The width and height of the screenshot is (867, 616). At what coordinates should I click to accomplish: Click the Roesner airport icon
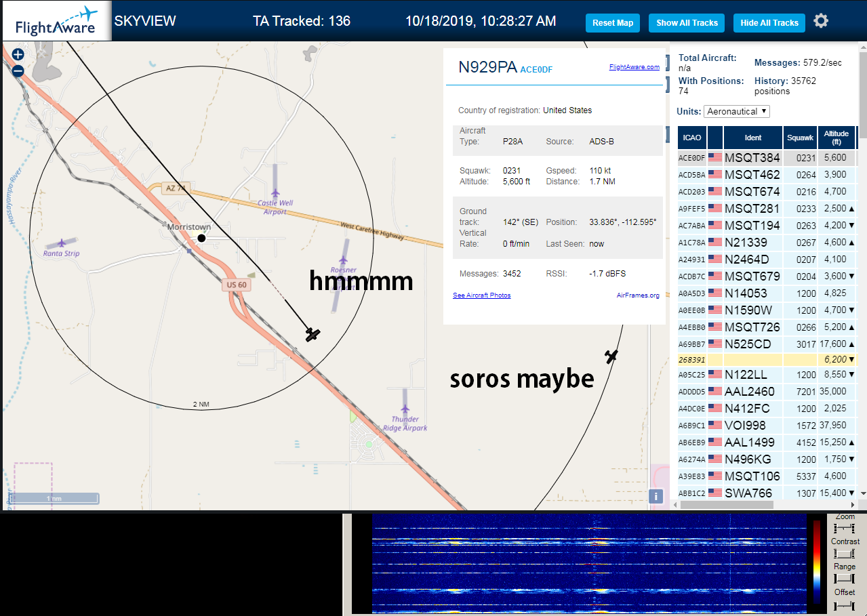pyautogui.click(x=343, y=260)
